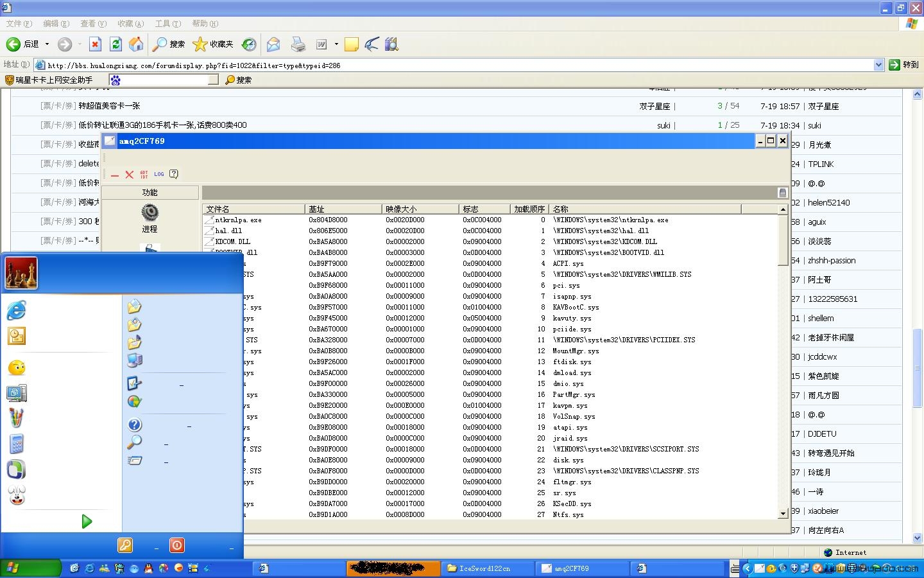This screenshot has width=924, height=578.
Task: Click the 转到 (Go) button
Action: click(903, 65)
